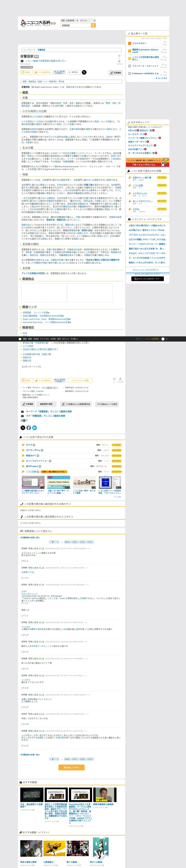This screenshot has height=868, width=186.
Task: Click ウォッチリストに追加 button
Action: pos(80,380)
